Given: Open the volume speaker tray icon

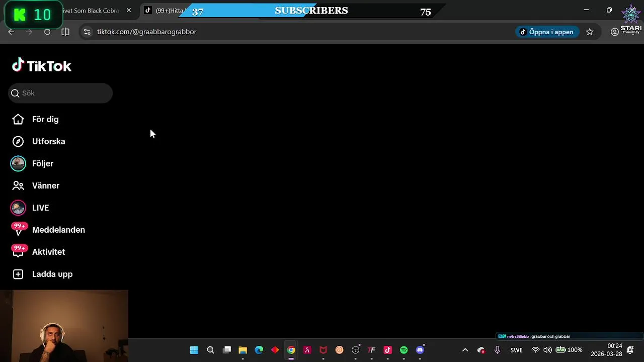Looking at the screenshot, I should pyautogui.click(x=547, y=350).
